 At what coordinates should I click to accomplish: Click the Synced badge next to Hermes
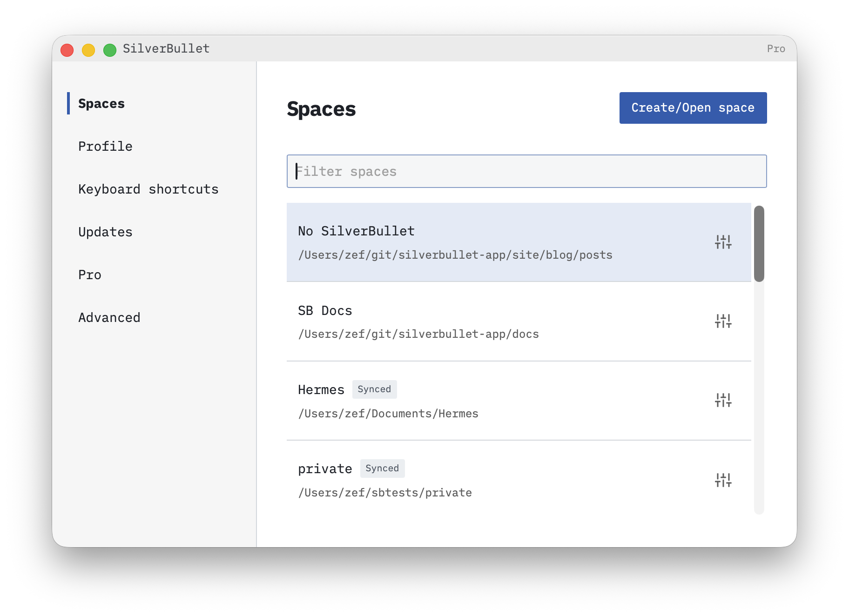pyautogui.click(x=374, y=389)
